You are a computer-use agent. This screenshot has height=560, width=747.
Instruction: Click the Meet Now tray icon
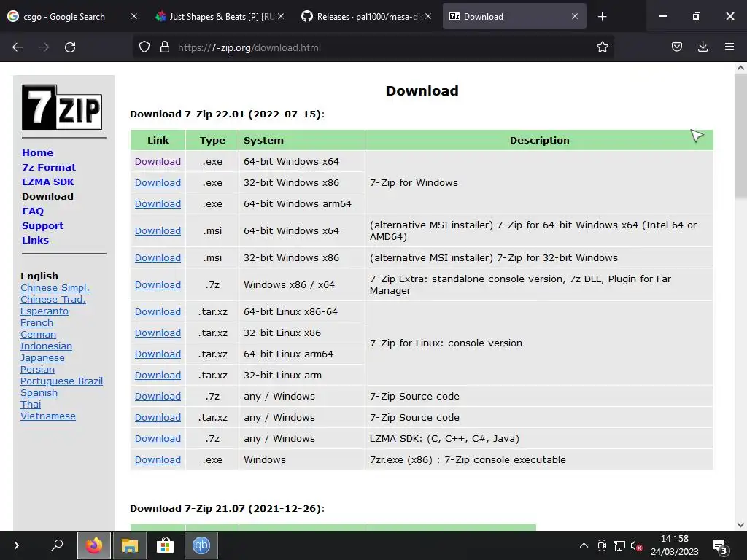602,545
